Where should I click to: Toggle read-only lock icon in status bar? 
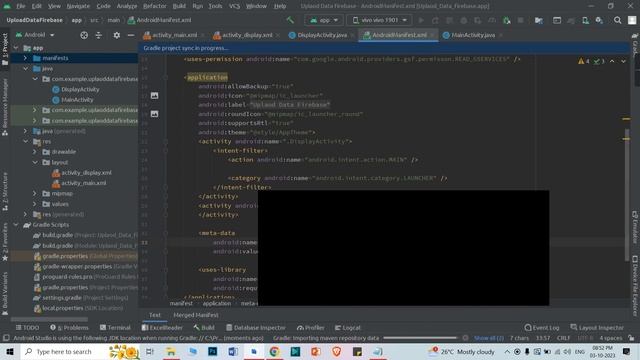(631, 338)
